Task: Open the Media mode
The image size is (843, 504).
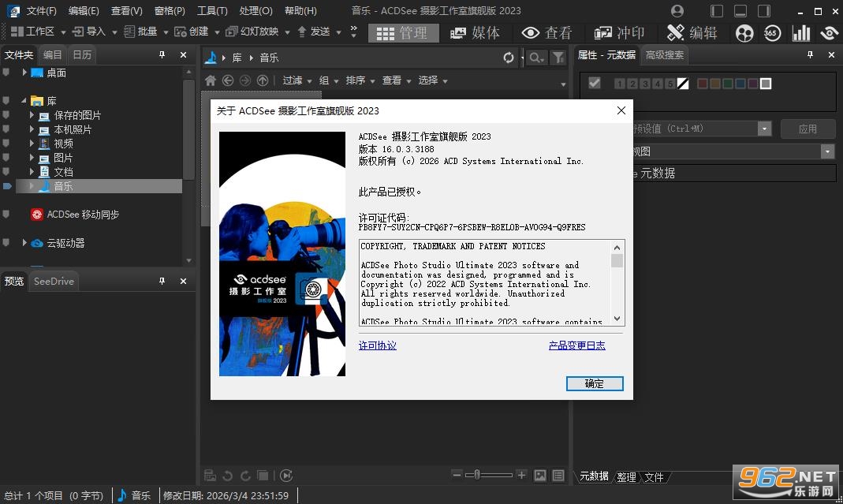Action: (x=475, y=33)
